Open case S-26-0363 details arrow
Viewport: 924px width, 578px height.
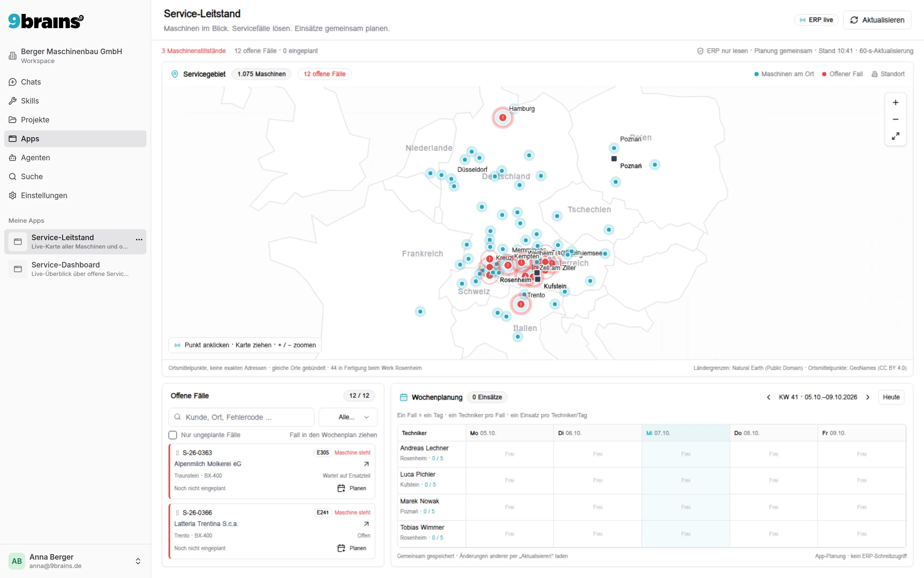click(x=366, y=464)
